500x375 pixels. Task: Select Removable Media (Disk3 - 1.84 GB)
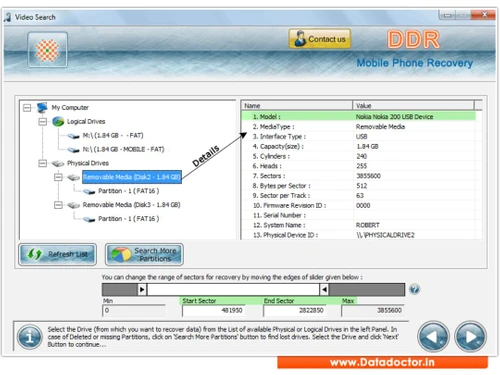pos(131,205)
